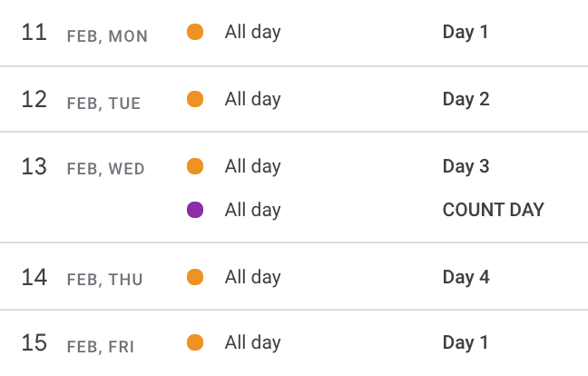This screenshot has height=376, width=588.
Task: Click the orange dot on 11 Feb
Action: [195, 32]
